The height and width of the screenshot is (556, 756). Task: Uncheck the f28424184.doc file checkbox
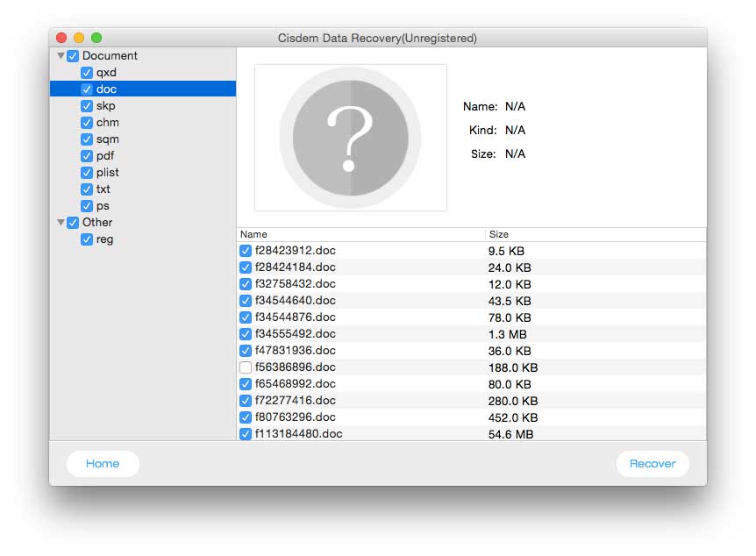246,267
